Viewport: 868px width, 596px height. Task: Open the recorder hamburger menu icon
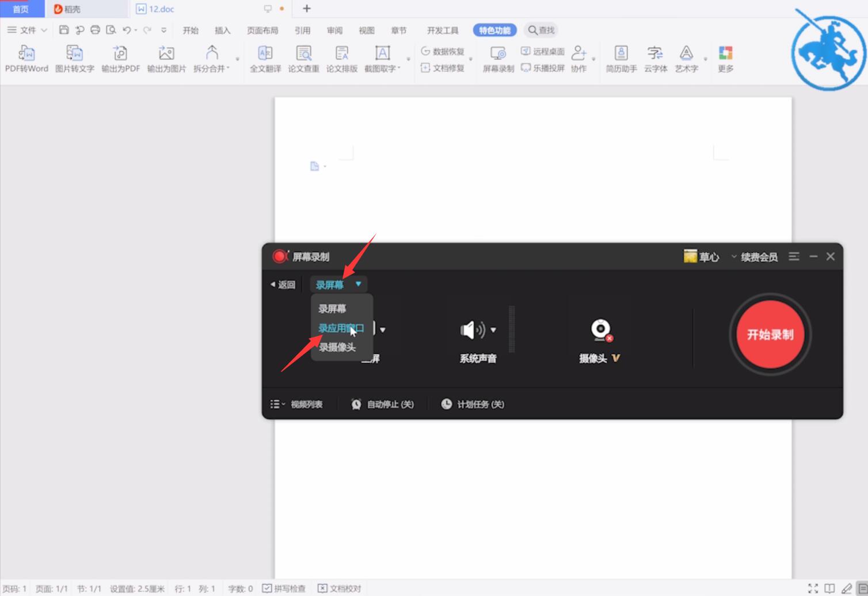point(794,256)
